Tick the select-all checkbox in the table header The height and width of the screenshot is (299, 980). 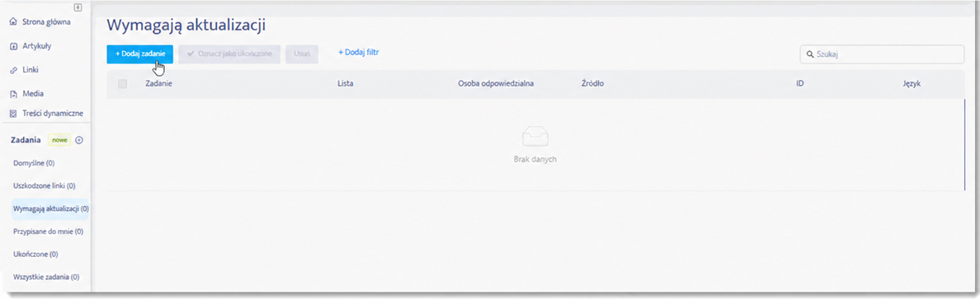point(122,84)
